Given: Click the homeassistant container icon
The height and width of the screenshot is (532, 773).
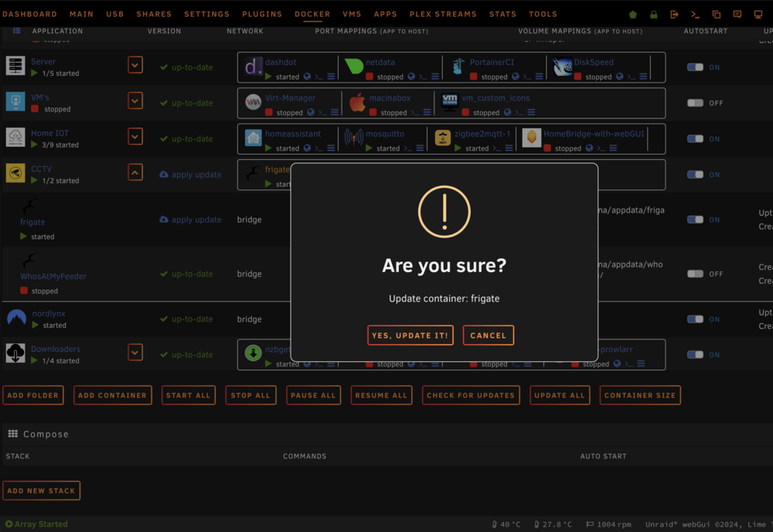Looking at the screenshot, I should (x=254, y=138).
